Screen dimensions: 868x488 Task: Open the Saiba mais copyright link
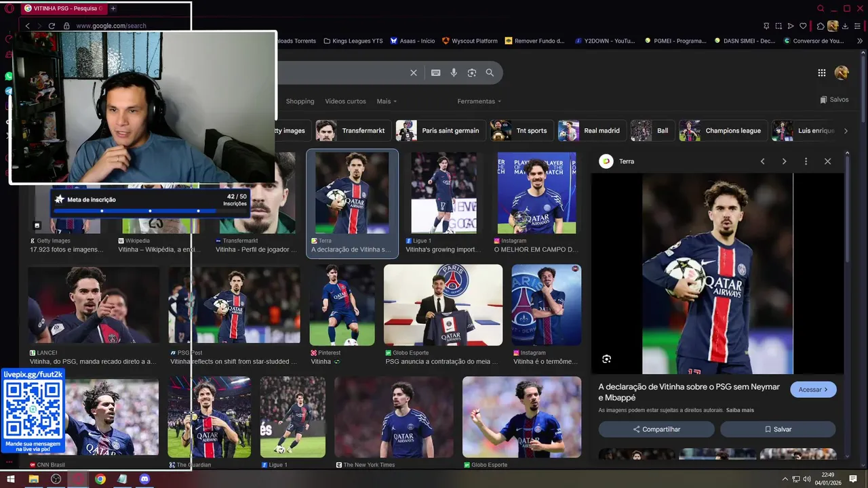(x=740, y=410)
